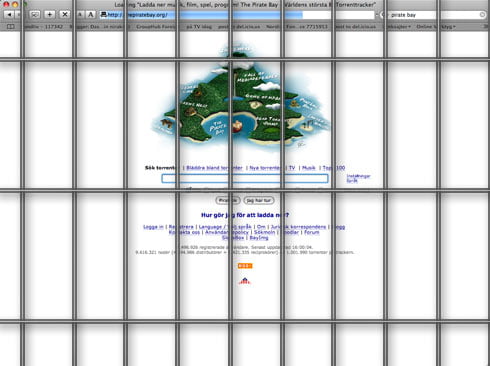The width and height of the screenshot is (490, 366).
Task: Add a bookmark using the plus button
Action: click(49, 14)
